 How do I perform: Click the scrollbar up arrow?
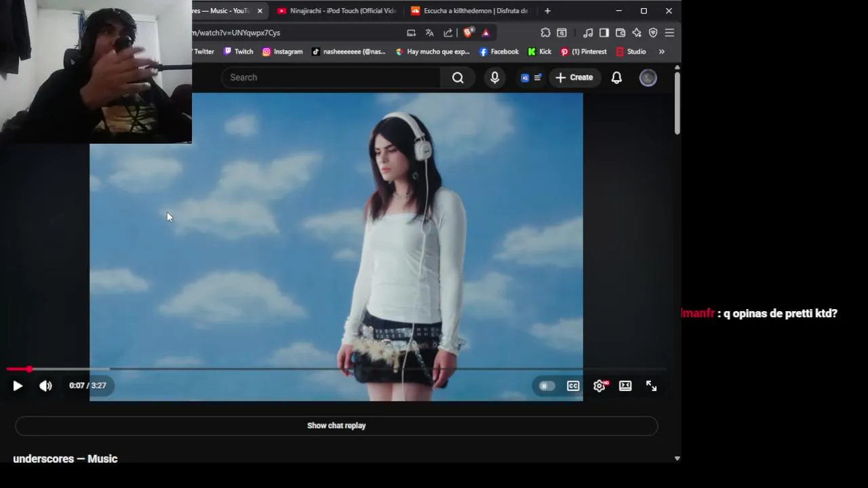pyautogui.click(x=677, y=67)
